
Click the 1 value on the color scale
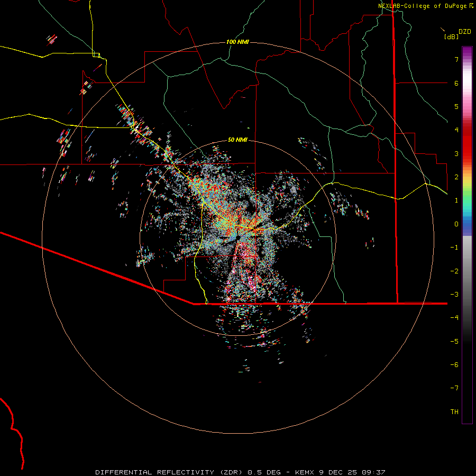pyautogui.click(x=456, y=200)
